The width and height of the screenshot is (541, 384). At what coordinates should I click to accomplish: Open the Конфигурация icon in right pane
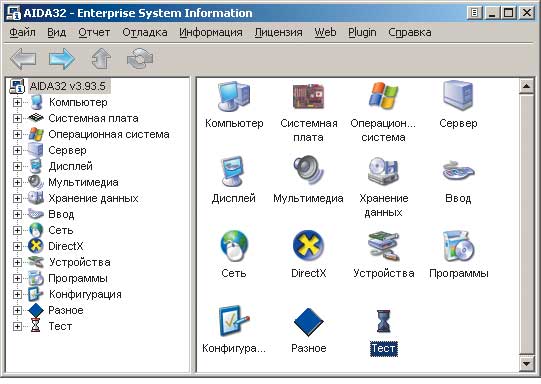pyautogui.click(x=234, y=321)
